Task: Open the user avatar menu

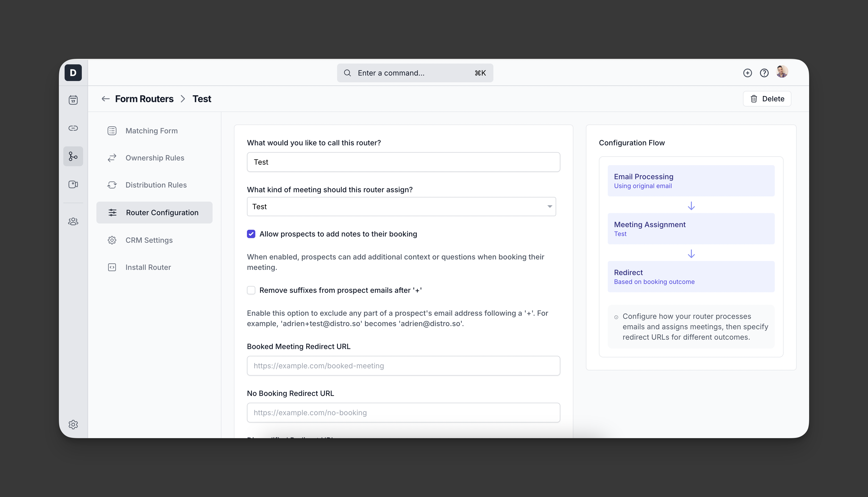Action: tap(782, 72)
